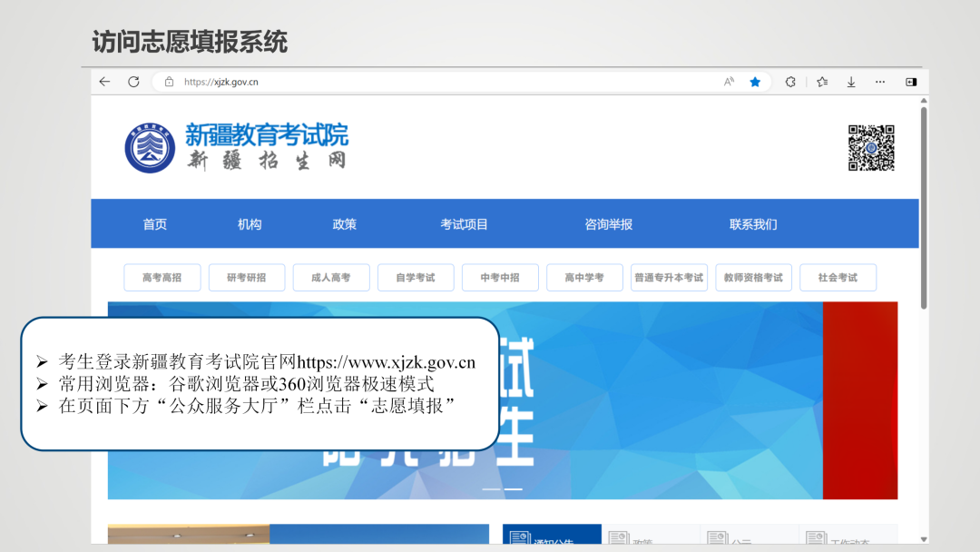Screen dimensions: 980x552
Task: Open the 联系我们 navigation item
Action: point(753,224)
